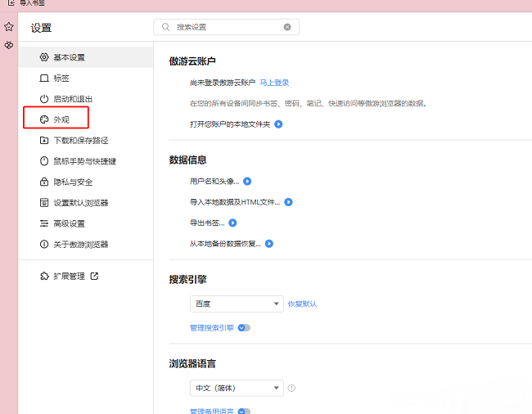
Task: Click the 浏览器语言 heading
Action: [x=192, y=363]
